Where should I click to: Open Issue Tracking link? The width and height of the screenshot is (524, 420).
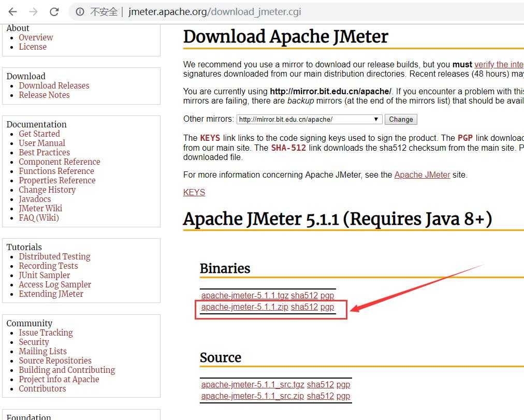pyautogui.click(x=46, y=333)
